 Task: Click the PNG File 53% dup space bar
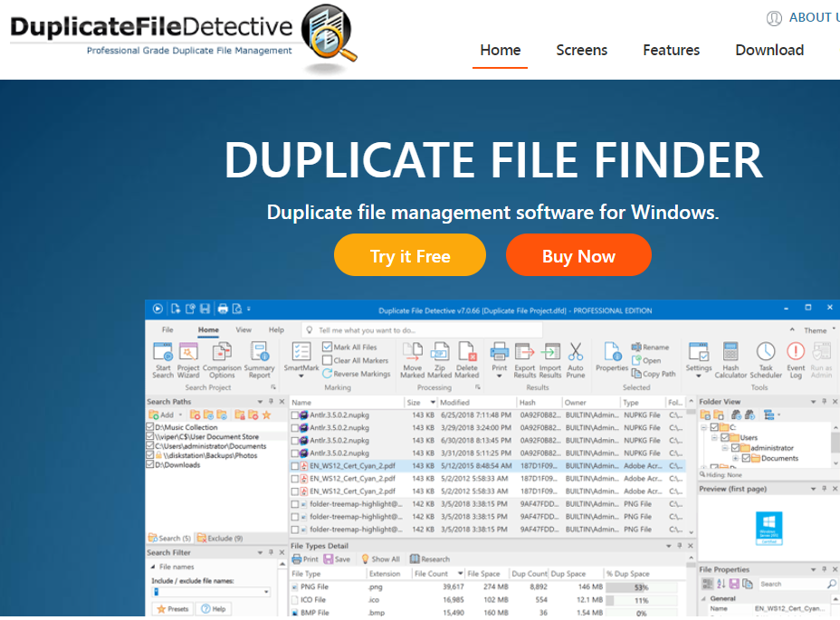(642, 587)
